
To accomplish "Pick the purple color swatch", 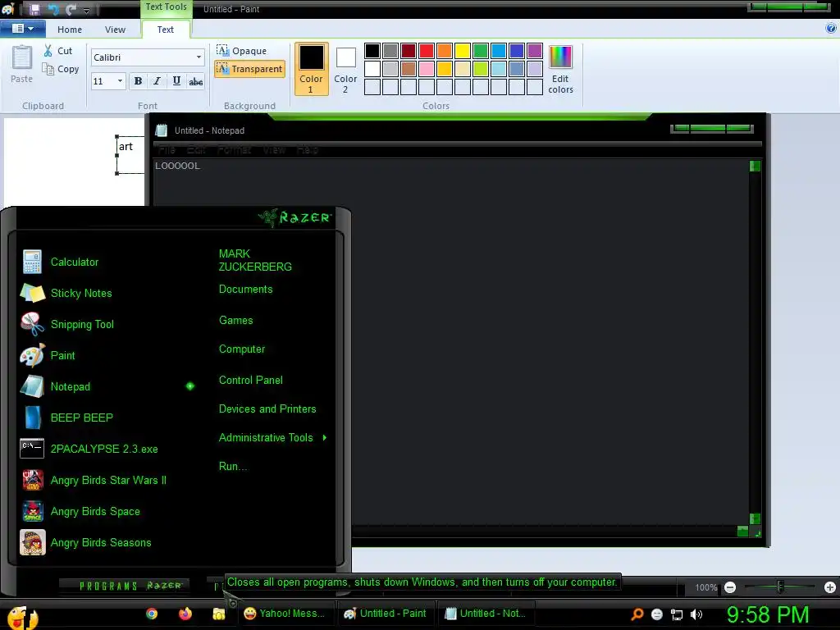I will (535, 51).
